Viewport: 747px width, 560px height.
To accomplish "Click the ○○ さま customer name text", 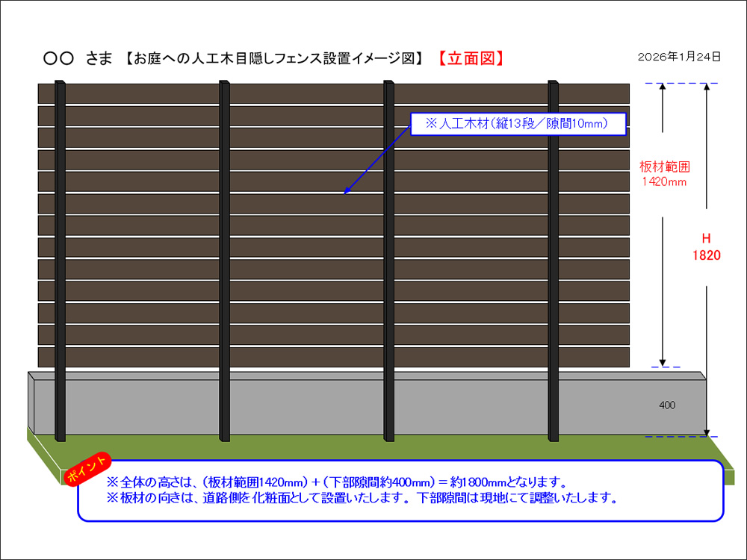I will (x=78, y=58).
